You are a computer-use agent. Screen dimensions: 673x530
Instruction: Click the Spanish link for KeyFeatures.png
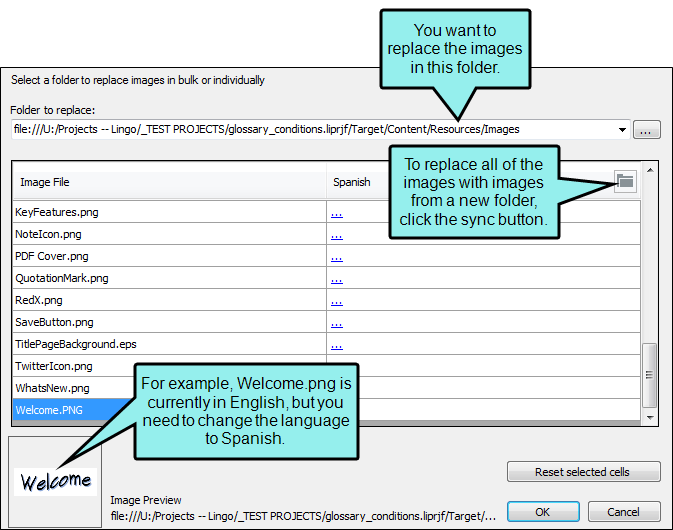click(336, 213)
